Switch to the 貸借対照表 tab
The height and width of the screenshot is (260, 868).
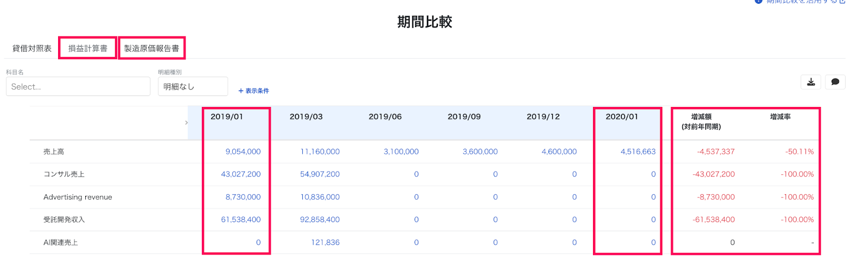pyautogui.click(x=32, y=48)
